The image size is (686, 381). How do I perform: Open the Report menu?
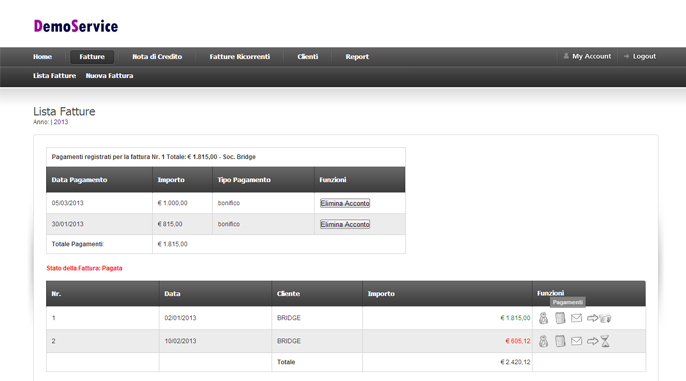tap(357, 56)
